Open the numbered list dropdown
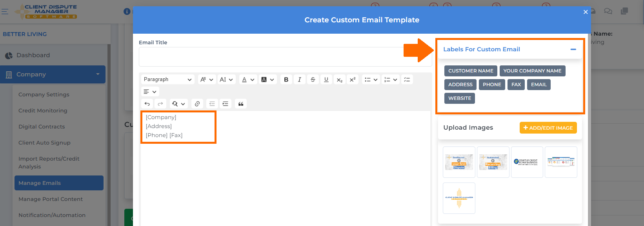 (x=390, y=80)
